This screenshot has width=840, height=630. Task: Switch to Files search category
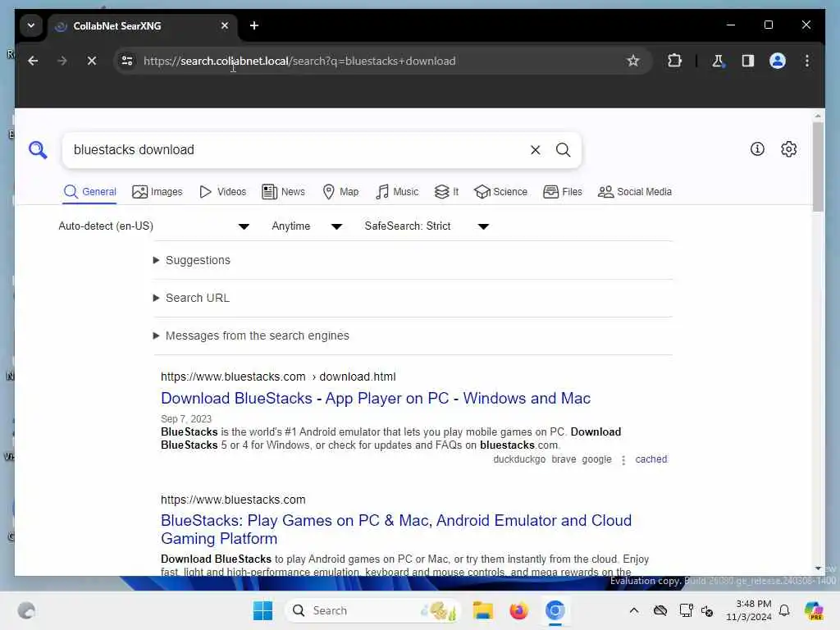click(563, 192)
